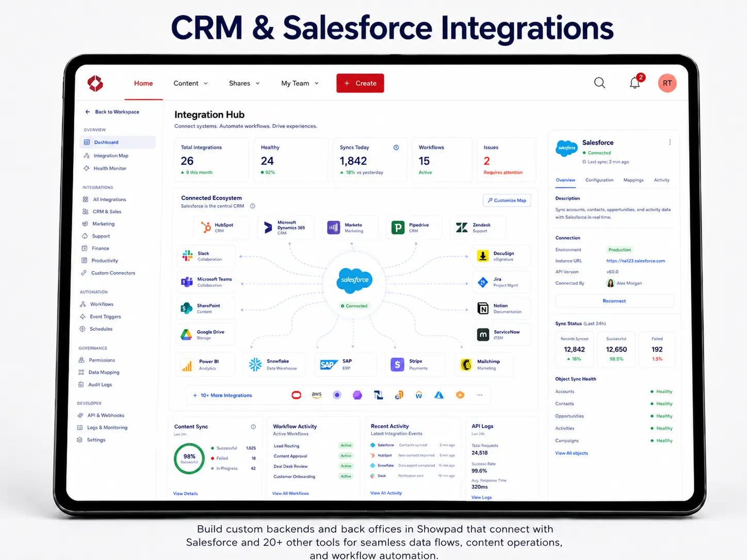The height and width of the screenshot is (560, 747).
Task: Select the Microsoft Teams tile
Action: tap(206, 282)
